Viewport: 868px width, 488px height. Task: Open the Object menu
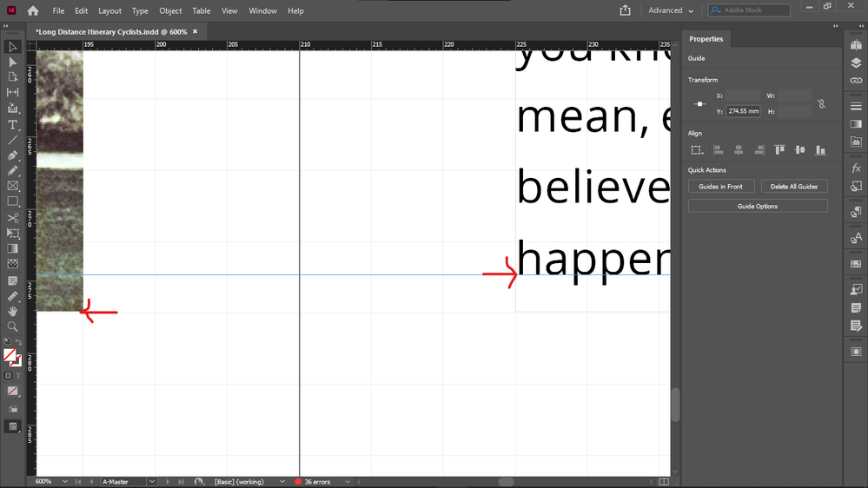tap(170, 11)
